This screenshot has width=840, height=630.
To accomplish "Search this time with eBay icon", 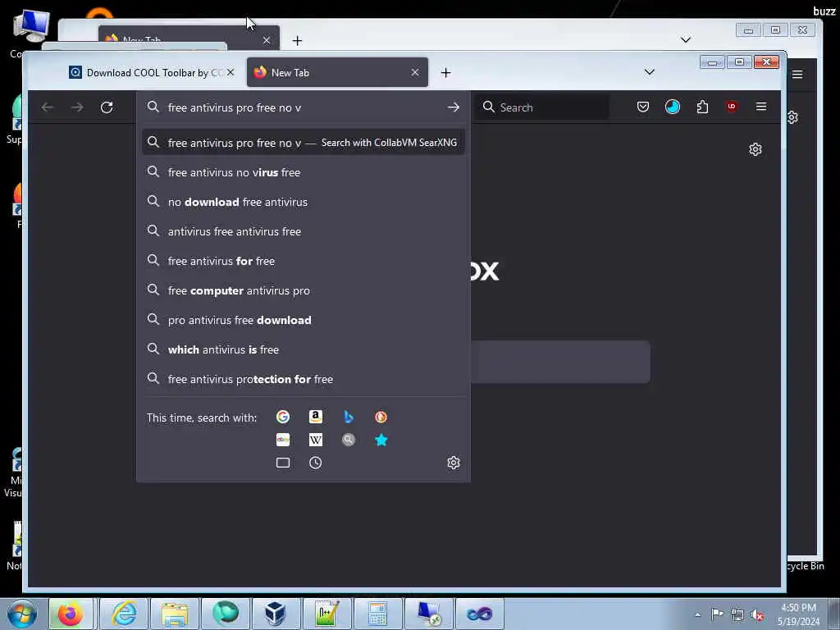I will (283, 440).
